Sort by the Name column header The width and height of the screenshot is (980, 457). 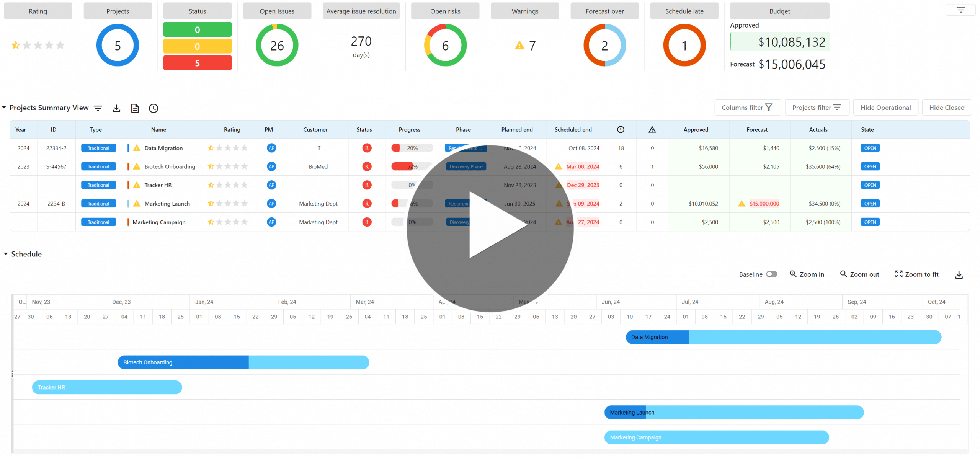click(x=158, y=129)
